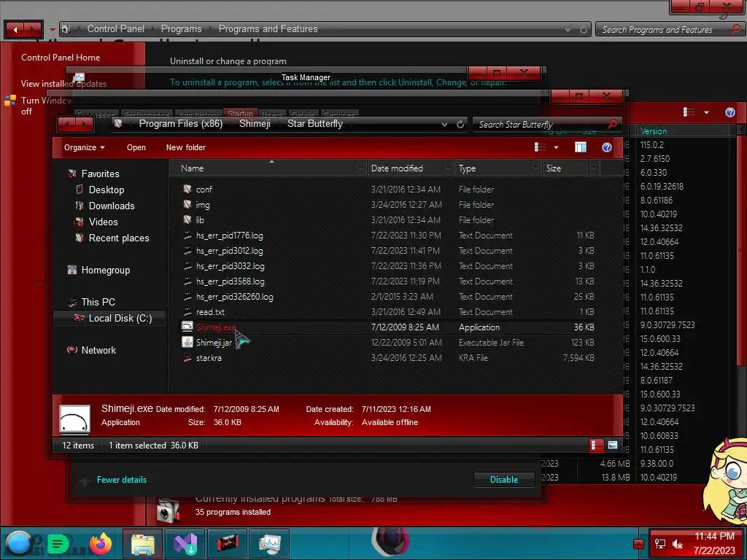The image size is (747, 560).
Task: Select the img folder
Action: tap(203, 205)
